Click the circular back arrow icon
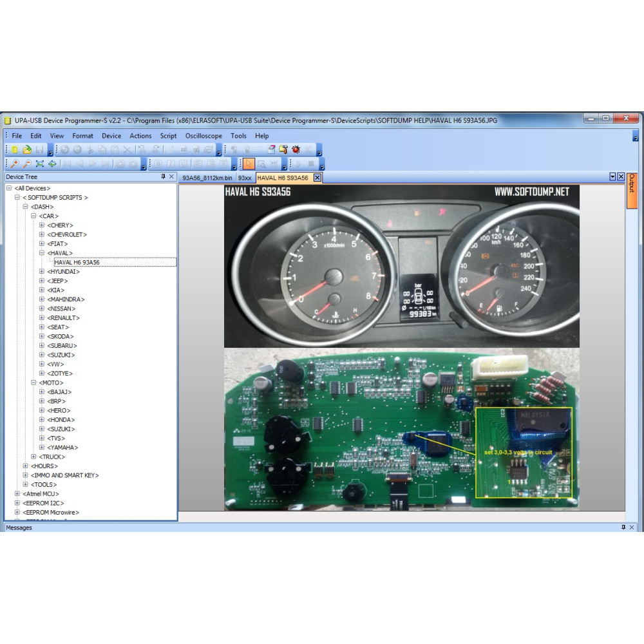 (120, 164)
